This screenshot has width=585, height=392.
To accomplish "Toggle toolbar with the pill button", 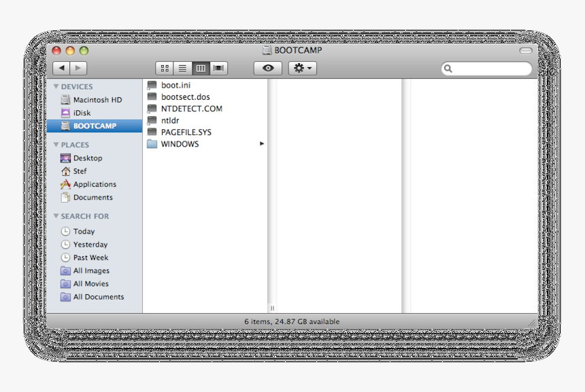I will 526,51.
